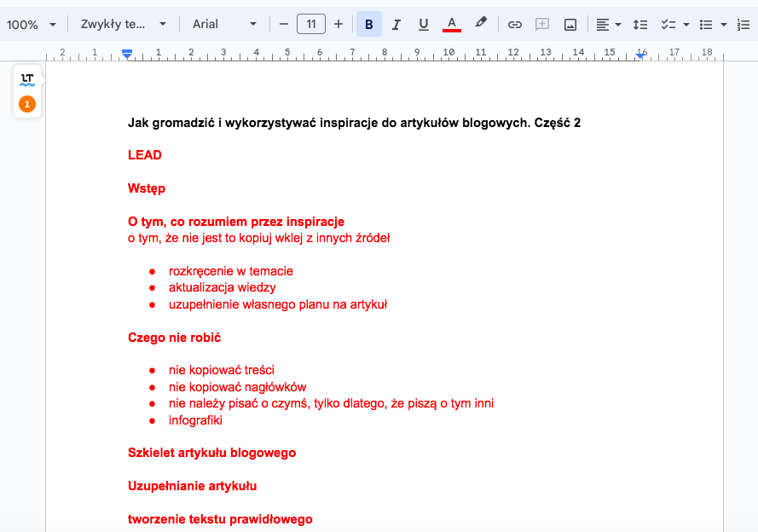Click bullet 'nie należy pisać o czymś'
This screenshot has height=532, width=758.
(331, 403)
